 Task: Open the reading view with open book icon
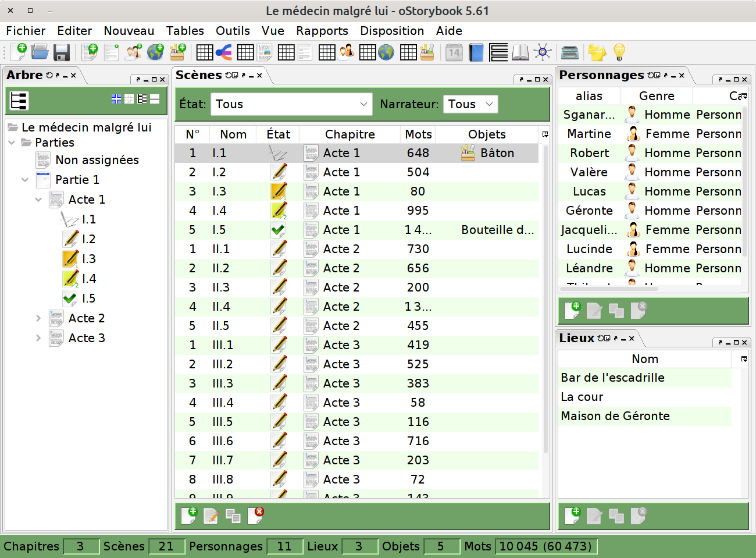click(x=520, y=52)
